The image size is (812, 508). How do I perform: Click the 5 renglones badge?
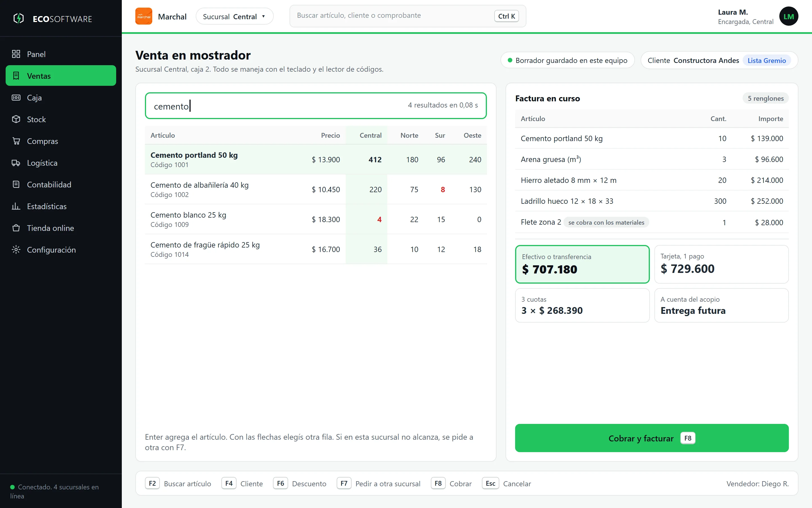point(765,98)
